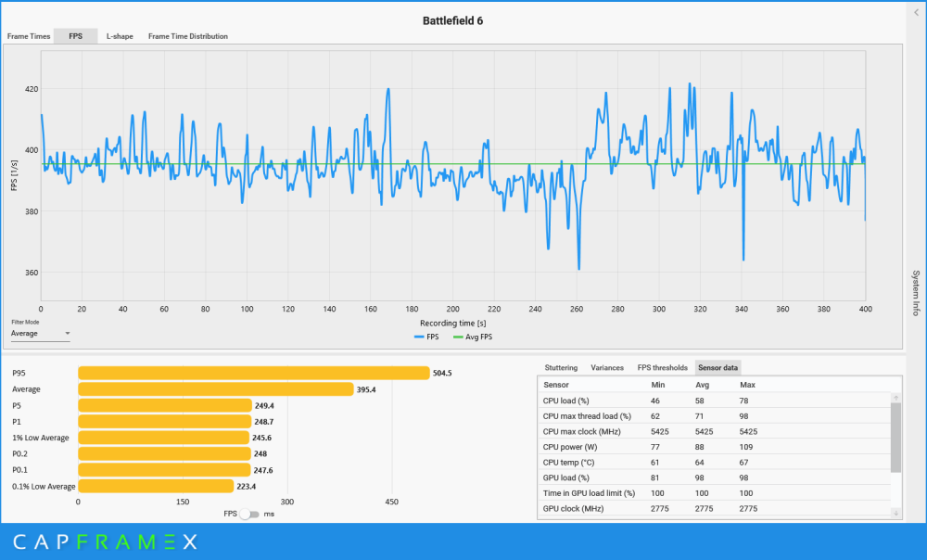Viewport: 927px width, 560px height.
Task: Click the CPU max thread load max 98
Action: [x=743, y=416]
